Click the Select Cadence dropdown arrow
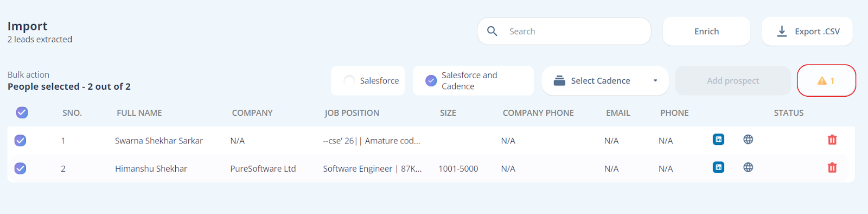868x214 pixels. click(x=655, y=80)
